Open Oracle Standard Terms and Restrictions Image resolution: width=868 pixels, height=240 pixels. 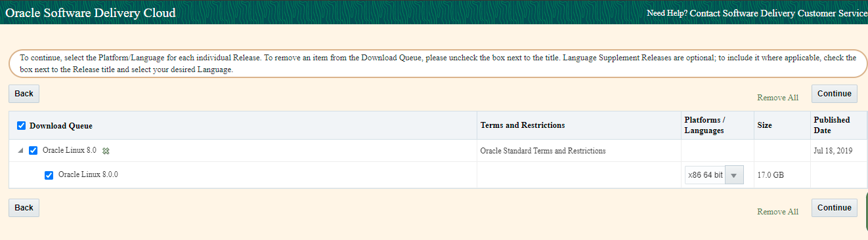coord(543,151)
